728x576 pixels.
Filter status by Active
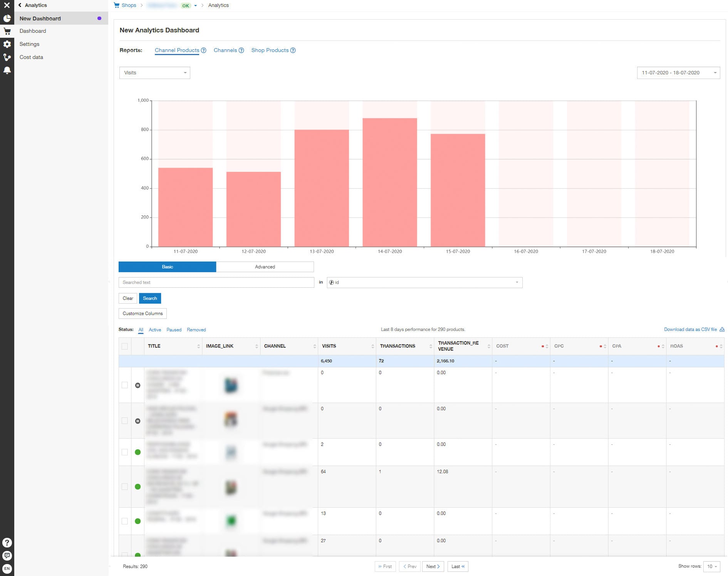(x=155, y=330)
